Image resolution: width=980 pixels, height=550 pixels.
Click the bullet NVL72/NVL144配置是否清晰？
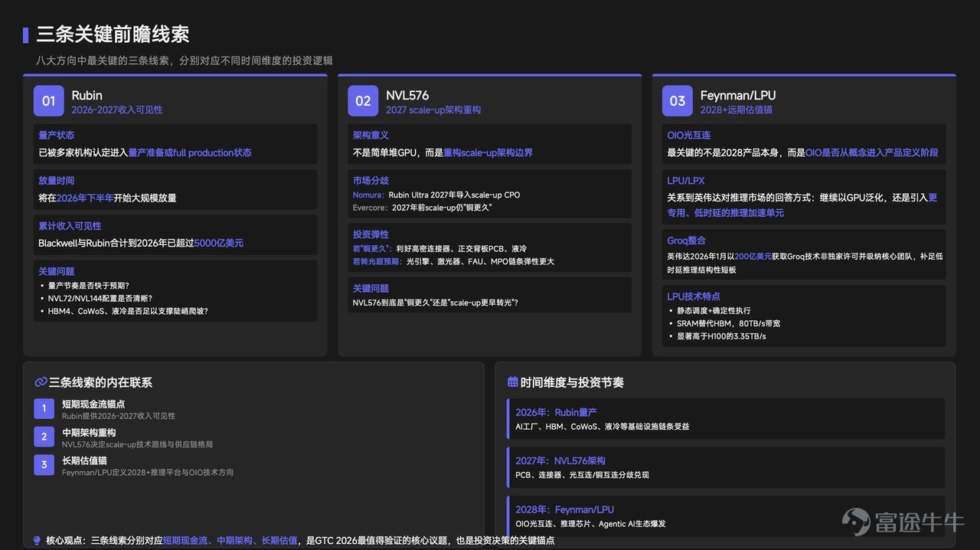(100, 298)
